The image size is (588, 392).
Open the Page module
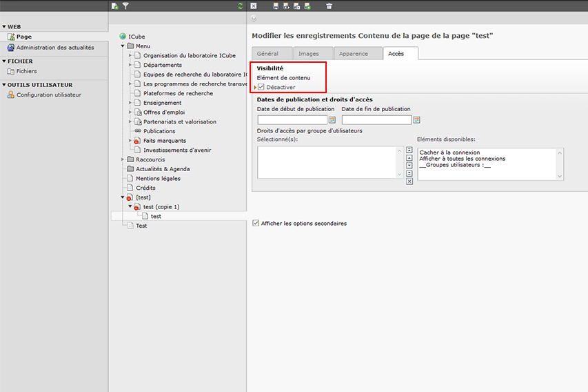pyautogui.click(x=24, y=37)
